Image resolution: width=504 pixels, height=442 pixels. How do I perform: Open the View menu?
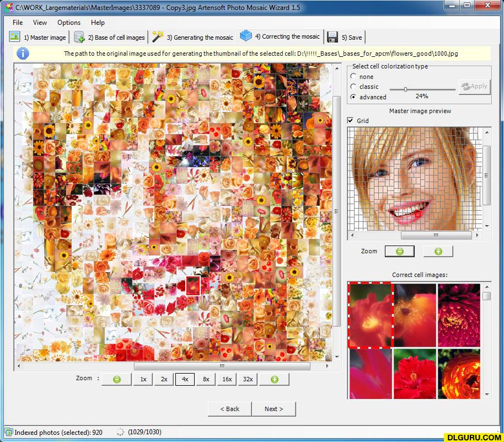pyautogui.click(x=40, y=23)
